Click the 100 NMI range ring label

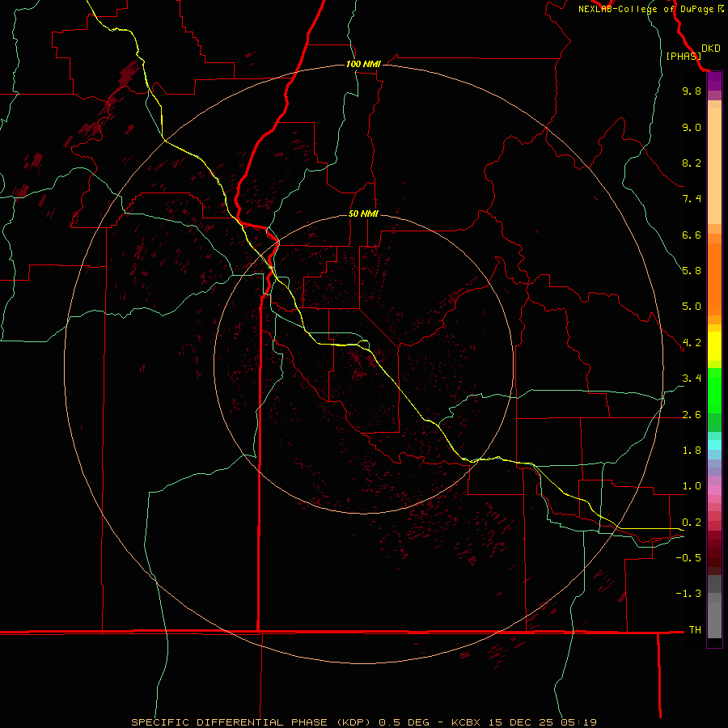pyautogui.click(x=363, y=64)
